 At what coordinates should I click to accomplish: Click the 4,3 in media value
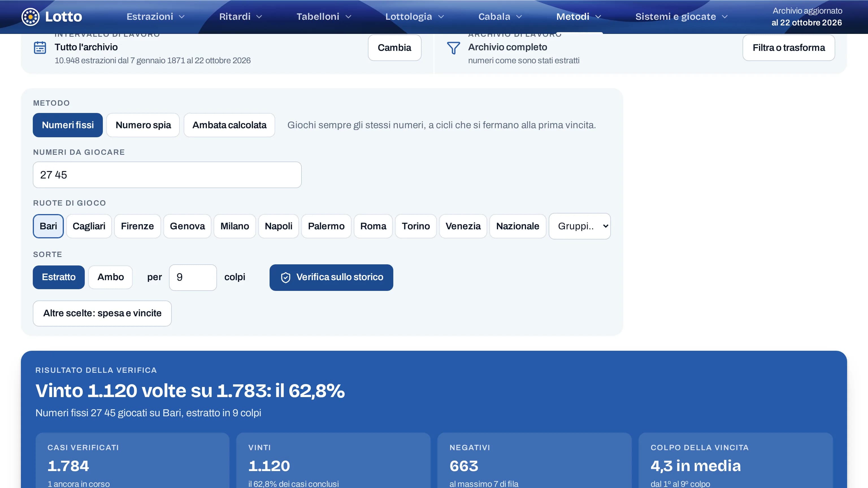[x=695, y=466]
